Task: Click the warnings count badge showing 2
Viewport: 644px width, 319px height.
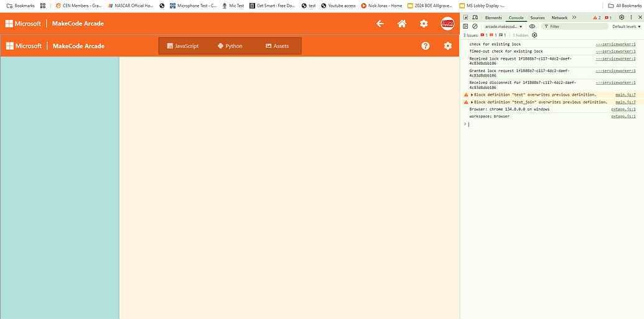Action: pos(597,17)
